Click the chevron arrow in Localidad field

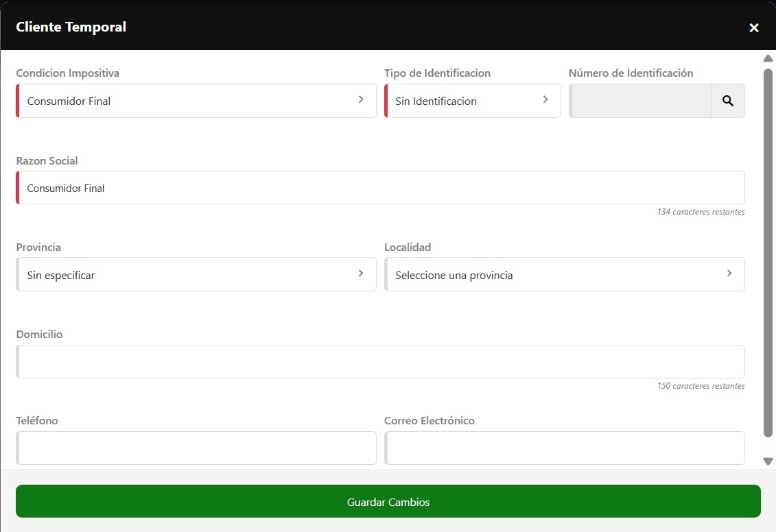point(729,274)
